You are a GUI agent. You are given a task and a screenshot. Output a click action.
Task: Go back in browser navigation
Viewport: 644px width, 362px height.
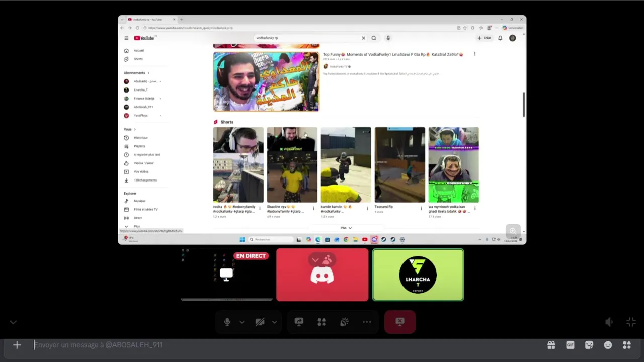pos(122,28)
